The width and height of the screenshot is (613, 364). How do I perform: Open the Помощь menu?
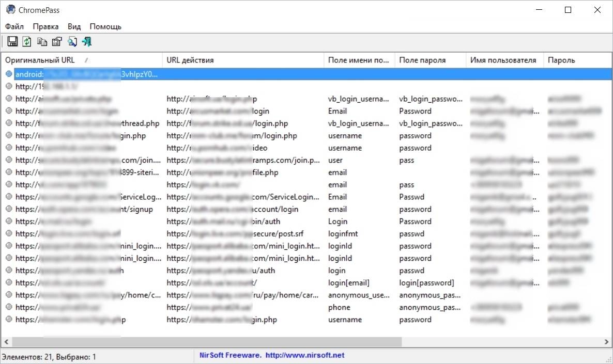[105, 26]
